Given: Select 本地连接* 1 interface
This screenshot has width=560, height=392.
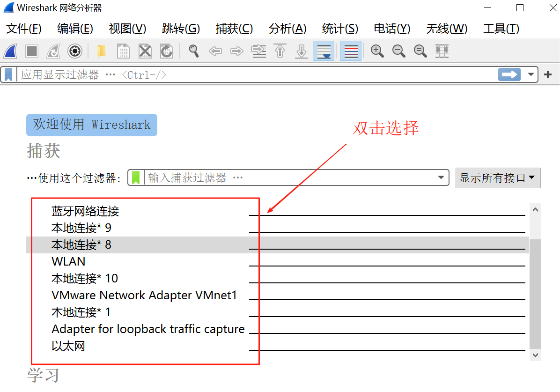Looking at the screenshot, I should 278,312.
